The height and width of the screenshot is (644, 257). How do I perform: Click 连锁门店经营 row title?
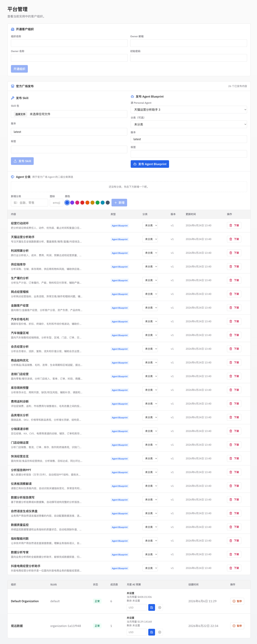(x=20, y=374)
